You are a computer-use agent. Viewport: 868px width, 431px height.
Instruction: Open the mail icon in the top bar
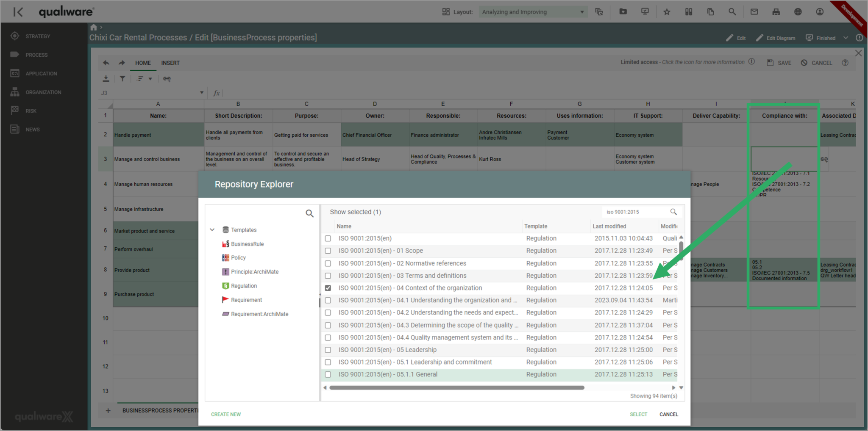click(754, 11)
